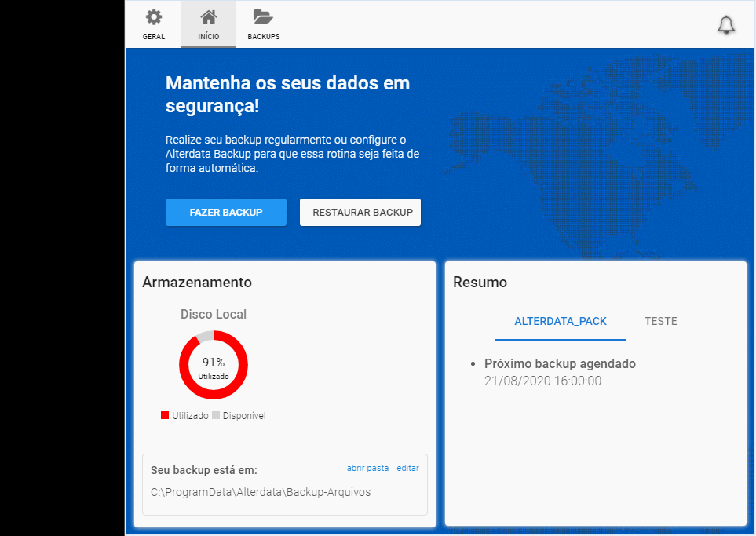This screenshot has width=756, height=536.
Task: Click the date 21/08/2020 16:00:00
Action: pyautogui.click(x=543, y=381)
